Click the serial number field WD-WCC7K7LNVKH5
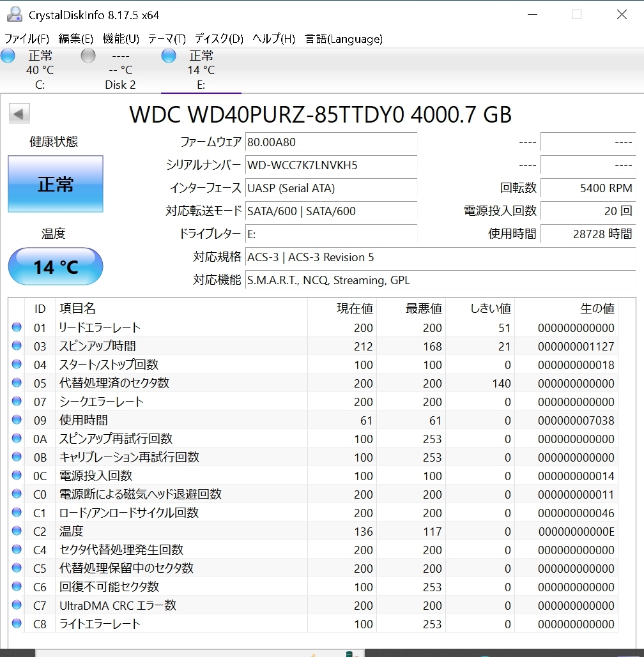The width and height of the screenshot is (644, 657). (331, 165)
